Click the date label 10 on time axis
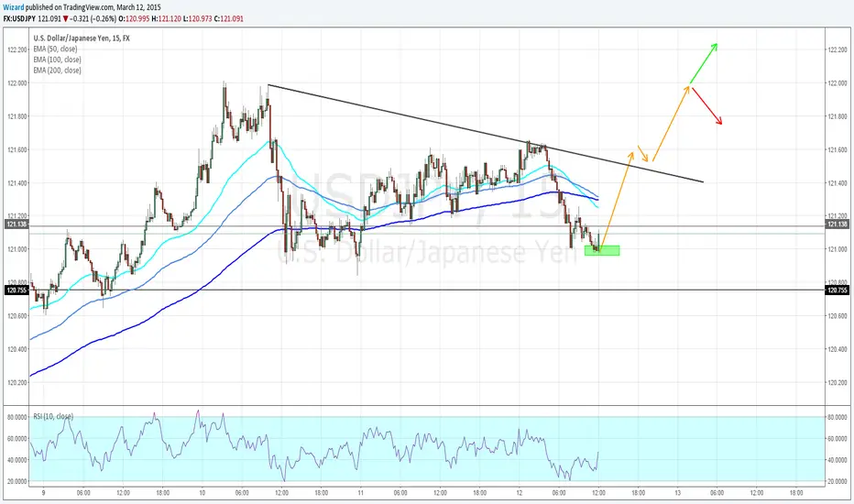854x504 pixels. [x=203, y=493]
